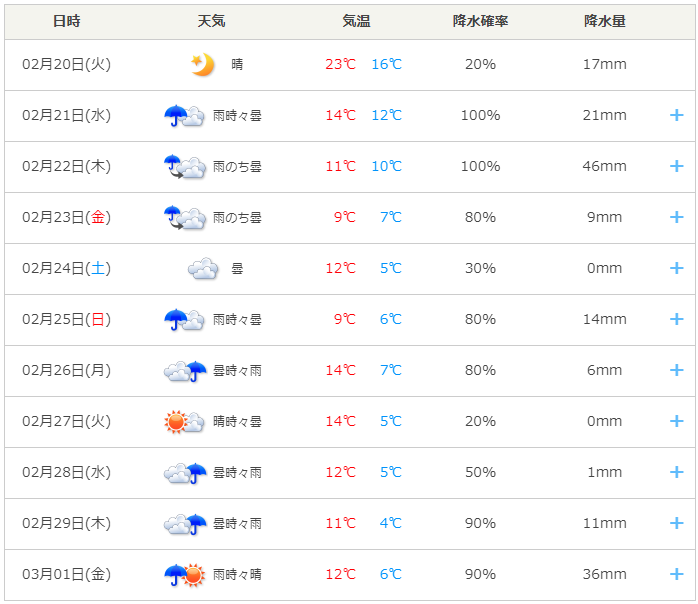Viewport: 698px width, 604px height.
Task: Select the 02月23日(金) date cell
Action: coord(66,217)
